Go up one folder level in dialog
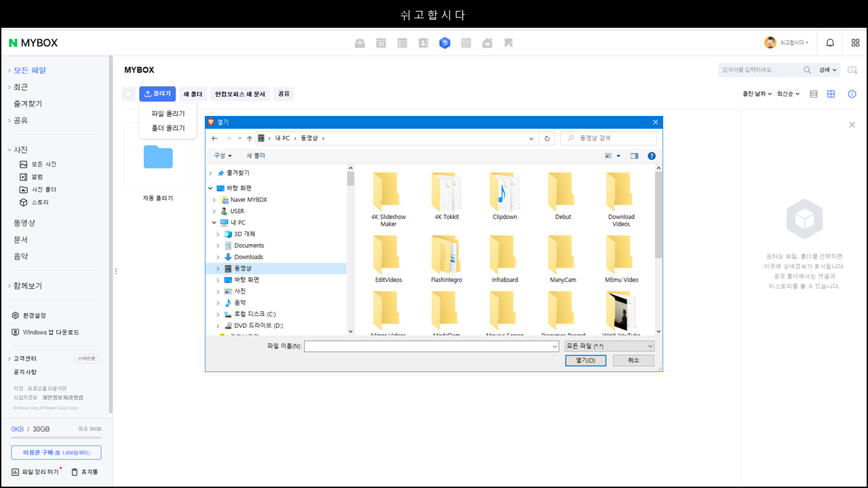The height and width of the screenshot is (488, 868). click(250, 138)
